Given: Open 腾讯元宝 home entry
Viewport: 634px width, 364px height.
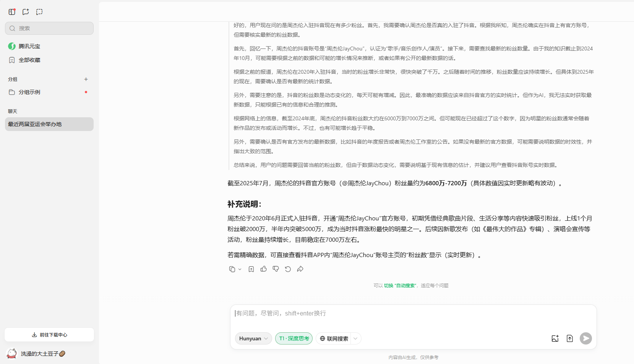Looking at the screenshot, I should pyautogui.click(x=49, y=46).
